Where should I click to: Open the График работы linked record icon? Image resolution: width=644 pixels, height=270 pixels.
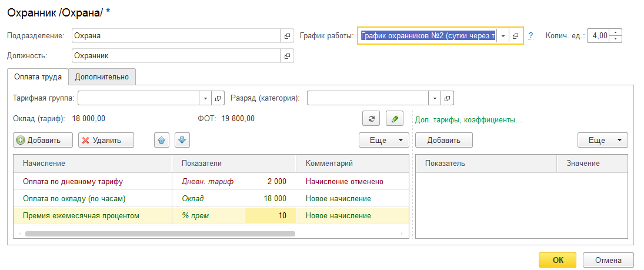tap(516, 36)
